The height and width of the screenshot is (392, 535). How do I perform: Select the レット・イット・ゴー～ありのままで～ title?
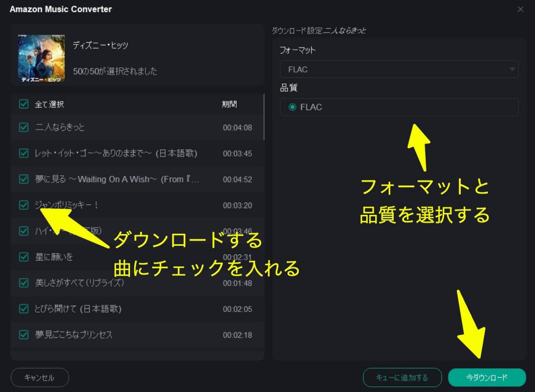(116, 153)
